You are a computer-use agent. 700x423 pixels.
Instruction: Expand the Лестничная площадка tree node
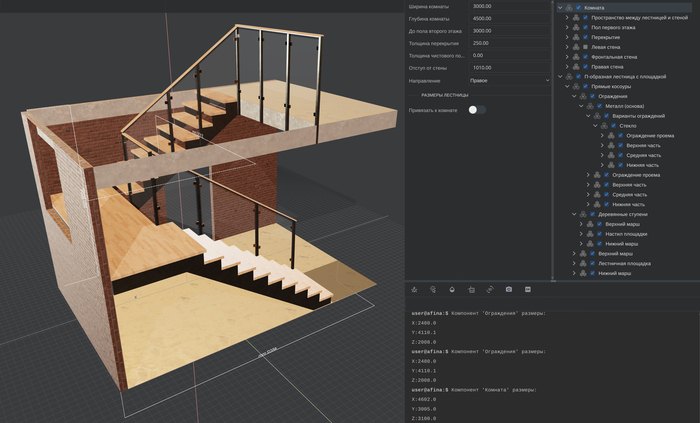574,263
